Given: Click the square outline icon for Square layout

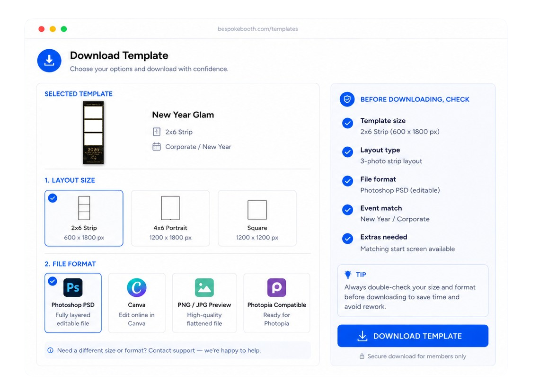Looking at the screenshot, I should click(257, 210).
